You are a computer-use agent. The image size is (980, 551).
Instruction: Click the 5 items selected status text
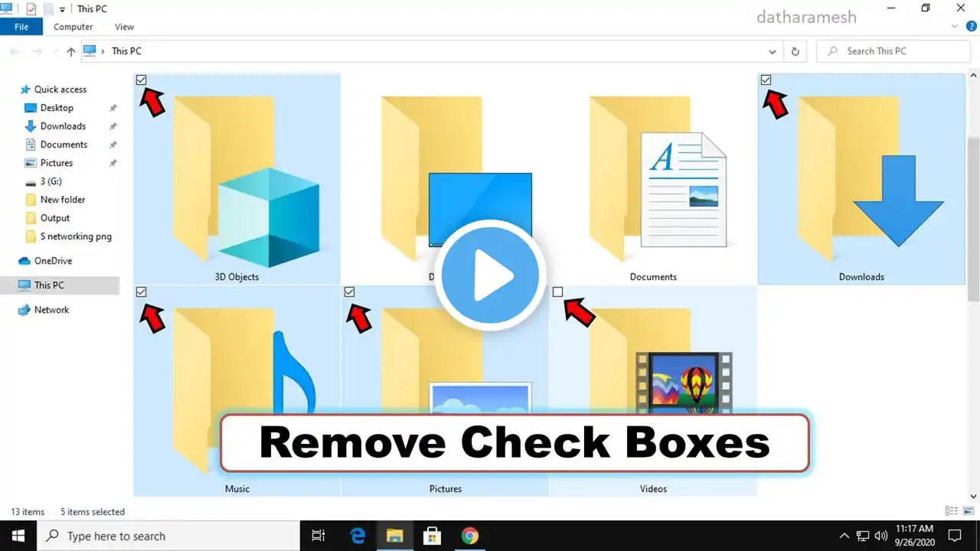click(x=93, y=512)
